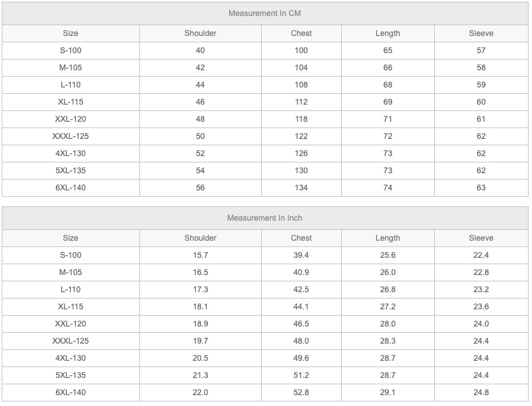The width and height of the screenshot is (532, 406).
Task: Select the length value 68 for L-110
Action: (x=387, y=85)
